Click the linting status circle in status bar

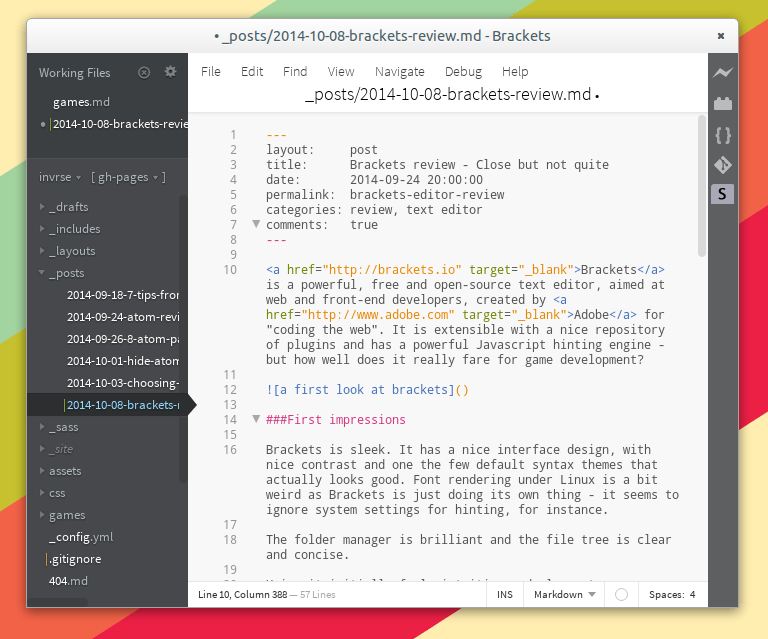(x=621, y=594)
